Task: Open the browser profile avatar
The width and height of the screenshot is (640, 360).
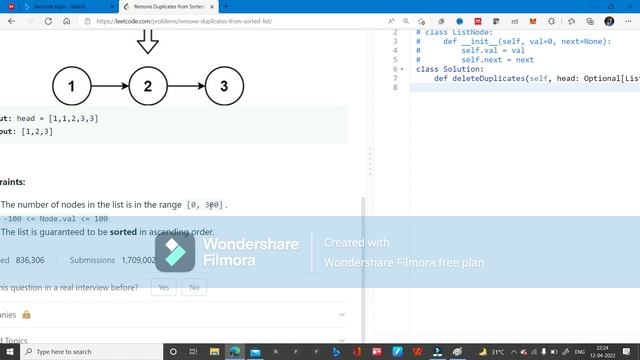Action: coord(609,21)
